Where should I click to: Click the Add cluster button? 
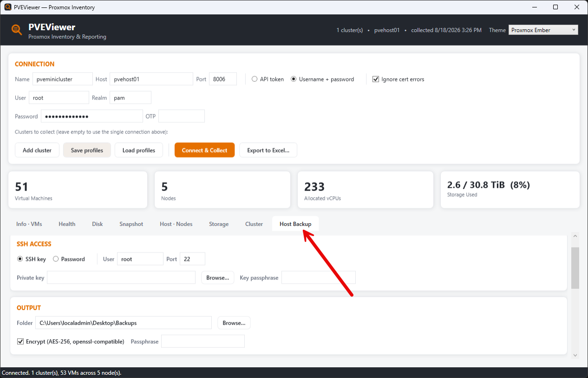tap(37, 150)
